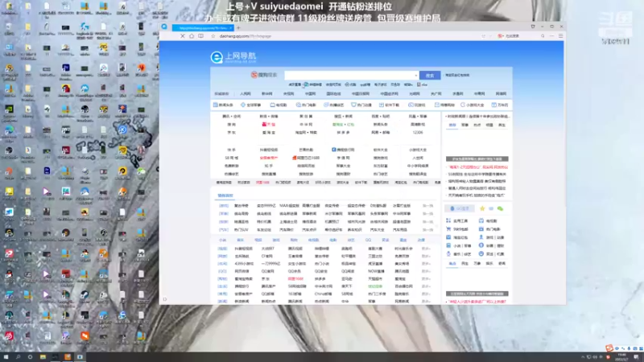Open the 12306 site link
This screenshot has height=362, width=644.
pos(418,133)
